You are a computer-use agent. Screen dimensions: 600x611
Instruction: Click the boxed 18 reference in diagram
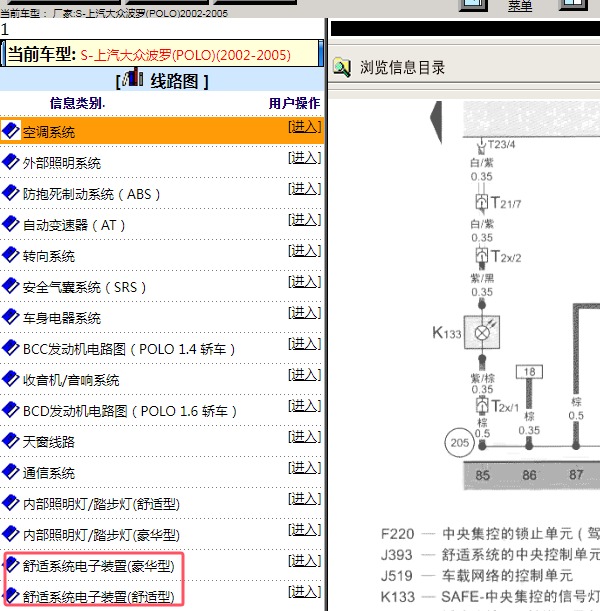click(x=529, y=372)
